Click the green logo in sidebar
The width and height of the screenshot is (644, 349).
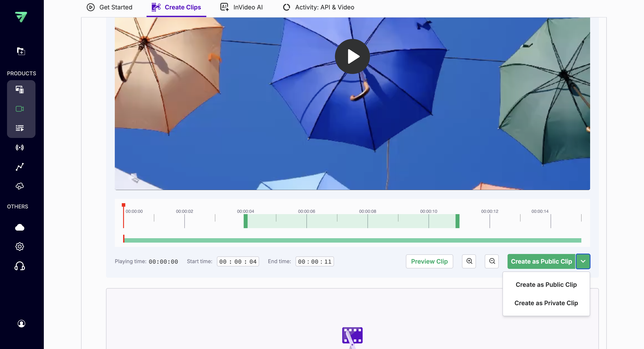[x=21, y=17]
